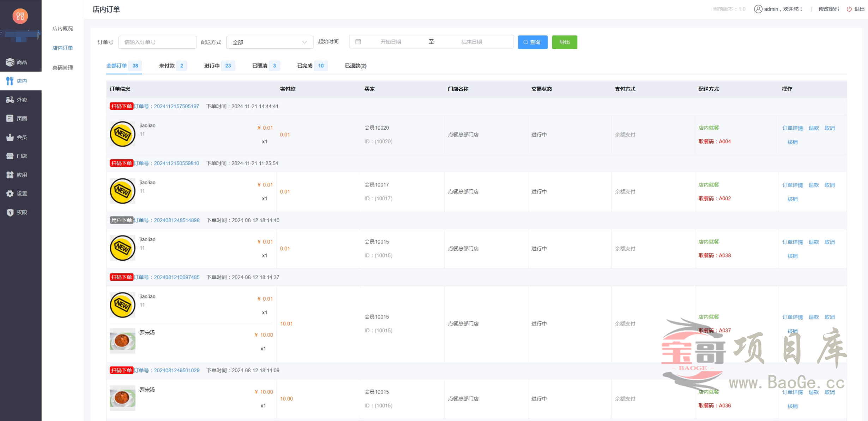Click the 退出 logout power icon
Screen dimensions: 868x421
pyautogui.click(x=849, y=9)
